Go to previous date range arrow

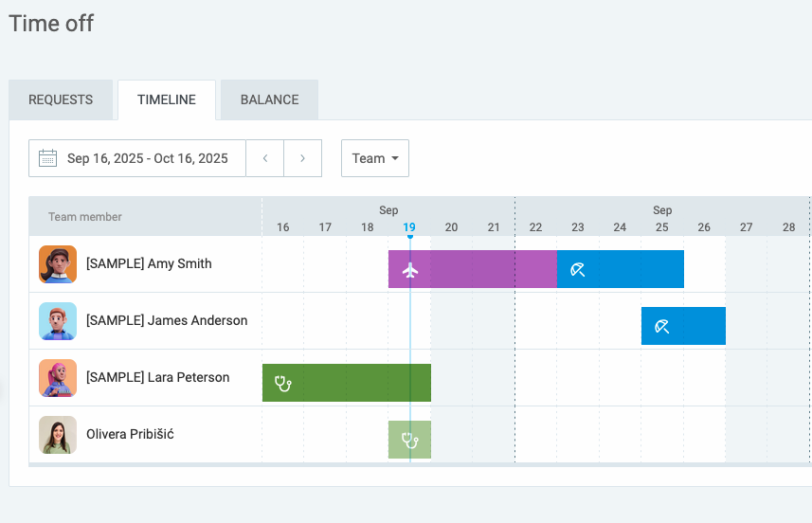pyautogui.click(x=265, y=158)
